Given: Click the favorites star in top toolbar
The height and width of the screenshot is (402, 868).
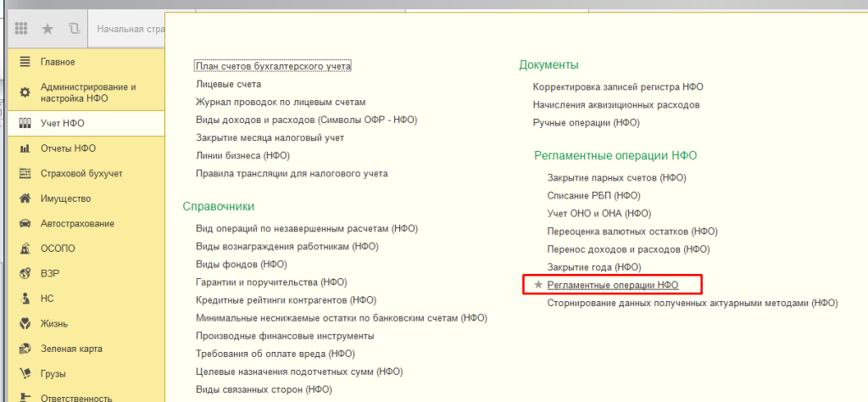Looking at the screenshot, I should tap(47, 29).
